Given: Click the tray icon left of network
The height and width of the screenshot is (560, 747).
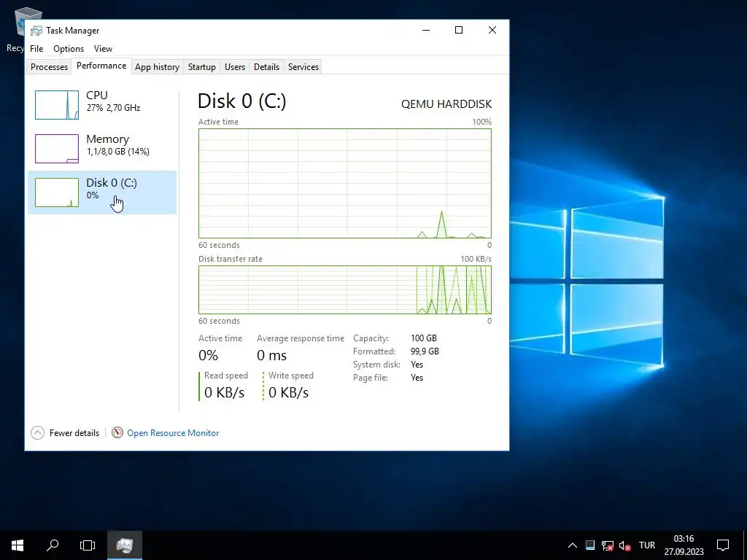Looking at the screenshot, I should [590, 545].
